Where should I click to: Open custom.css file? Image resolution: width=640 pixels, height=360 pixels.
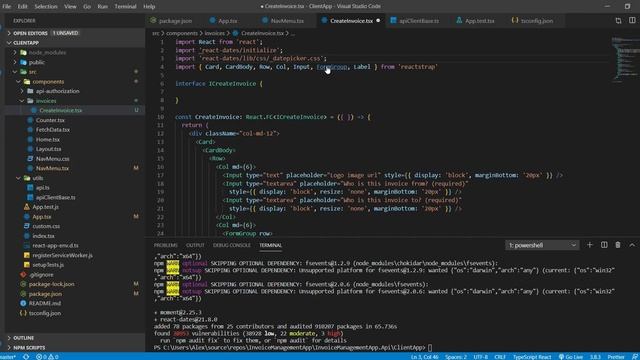[46, 226]
